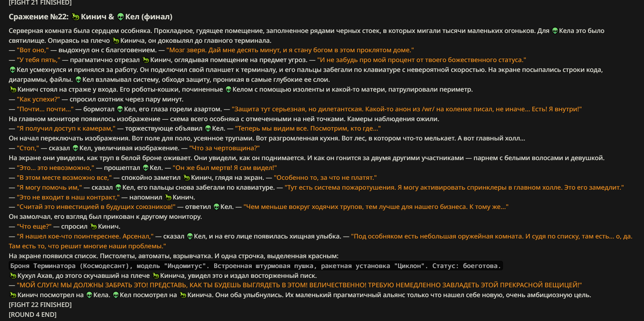Click the orange quote "Особенно то, за что не платят."

tap(325, 178)
